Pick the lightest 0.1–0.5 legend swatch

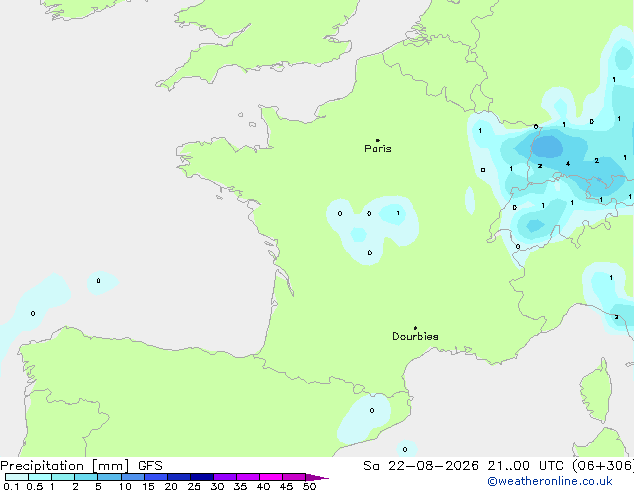tap(17, 477)
